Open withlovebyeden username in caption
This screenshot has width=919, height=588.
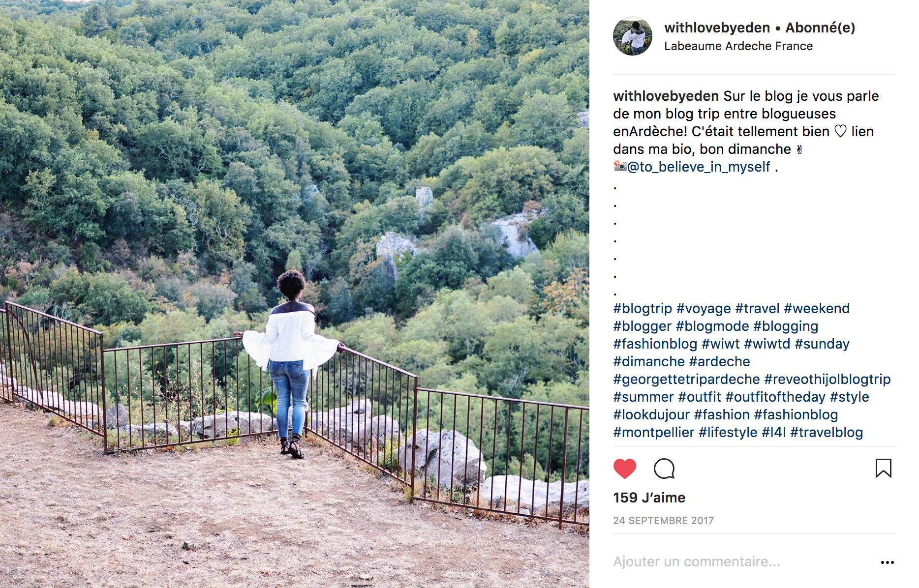[666, 96]
